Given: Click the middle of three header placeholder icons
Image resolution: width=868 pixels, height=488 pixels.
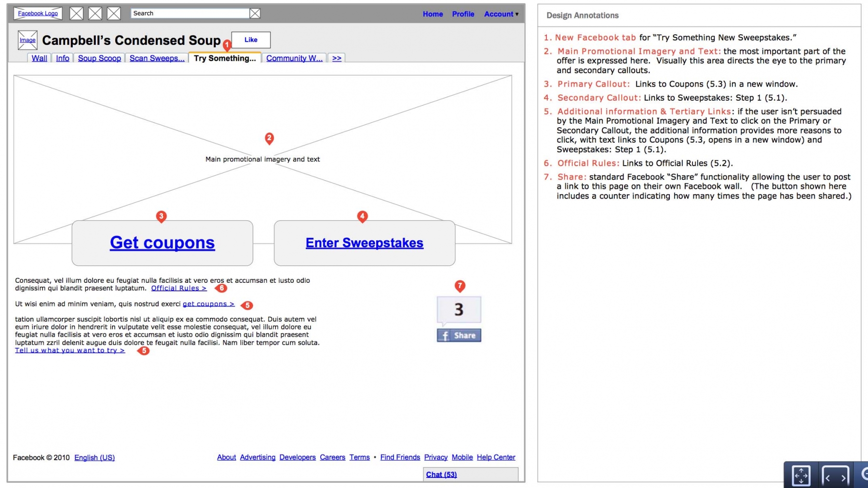Looking at the screenshot, I should tap(95, 13).
